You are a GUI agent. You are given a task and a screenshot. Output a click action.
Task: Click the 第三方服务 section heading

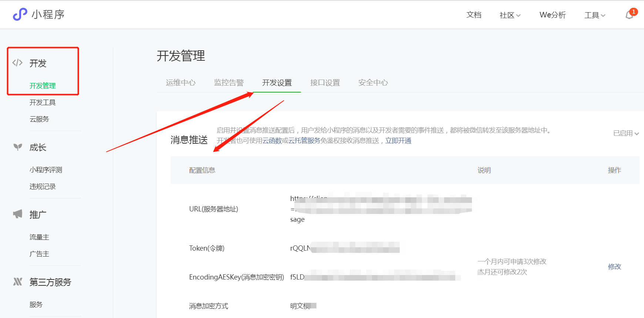click(x=50, y=282)
